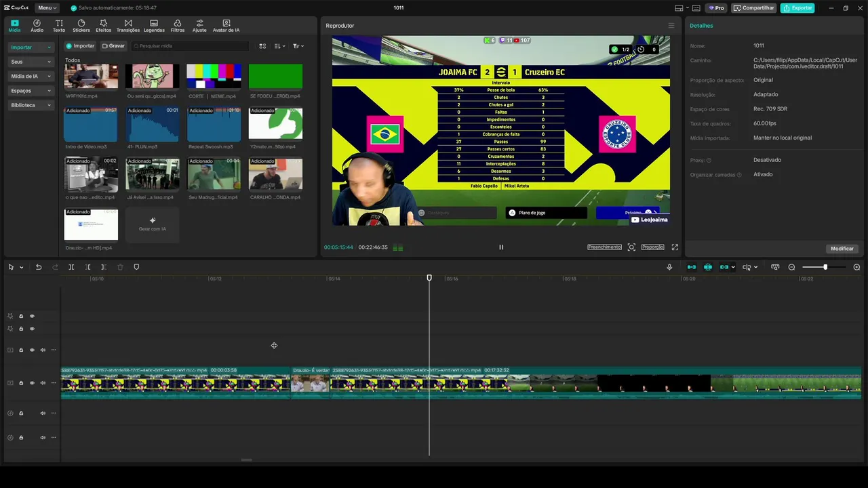Hide the main video track

tap(32, 383)
